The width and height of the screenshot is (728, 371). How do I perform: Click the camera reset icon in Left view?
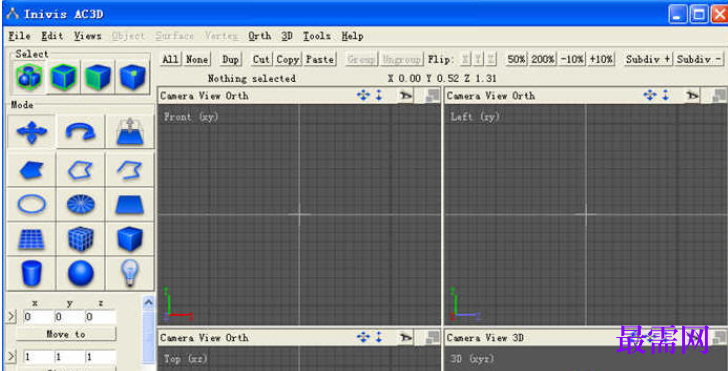pyautogui.click(x=693, y=96)
